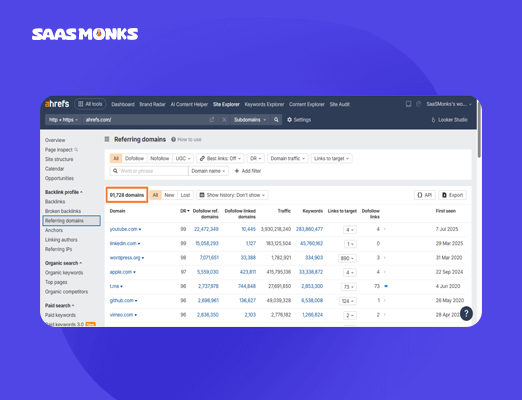Open the wordpress.org domain link
Screen dimensions: 522x400
(125, 258)
